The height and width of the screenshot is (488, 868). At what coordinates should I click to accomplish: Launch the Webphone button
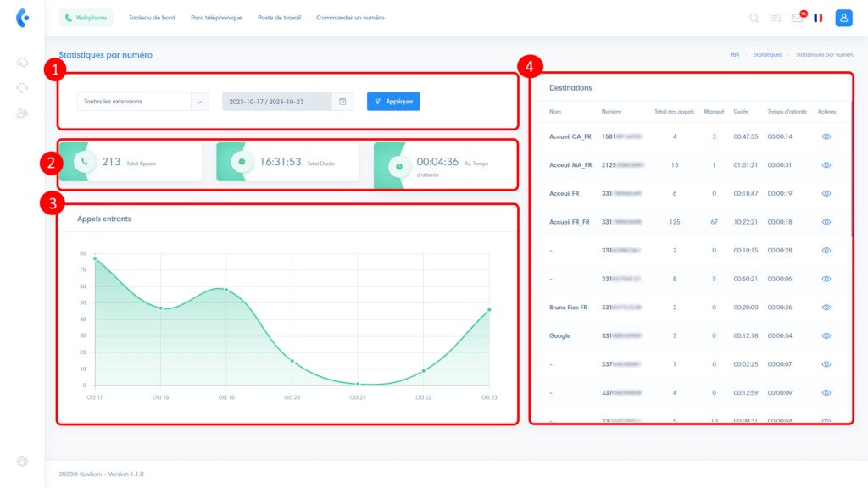(86, 18)
